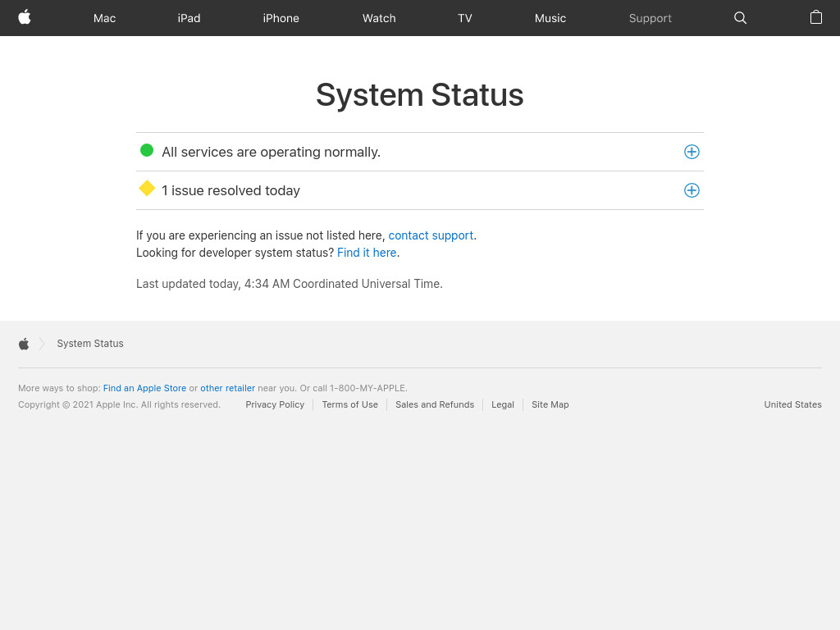Open the TV navigation item

tap(465, 18)
